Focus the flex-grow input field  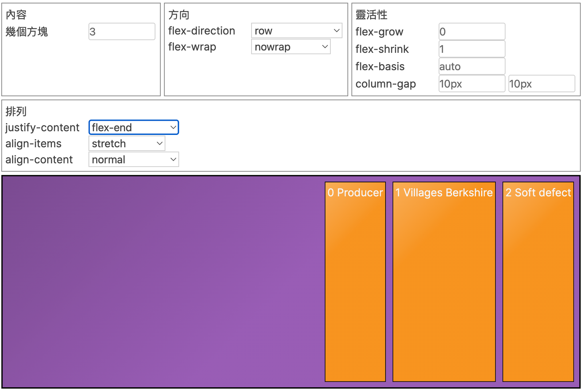(x=472, y=32)
